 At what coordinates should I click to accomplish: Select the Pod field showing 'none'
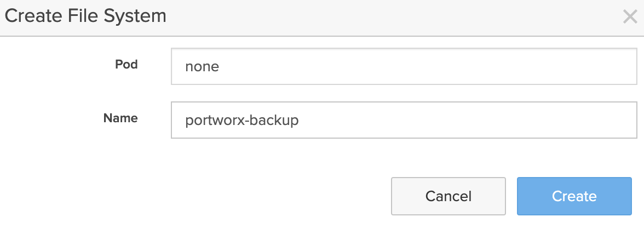pyautogui.click(x=404, y=67)
